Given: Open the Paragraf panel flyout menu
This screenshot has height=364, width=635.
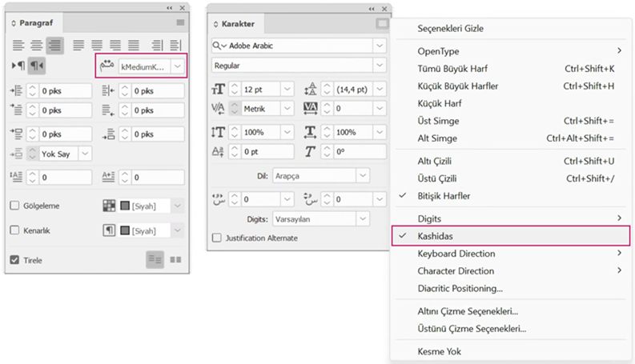Looking at the screenshot, I should point(180,23).
